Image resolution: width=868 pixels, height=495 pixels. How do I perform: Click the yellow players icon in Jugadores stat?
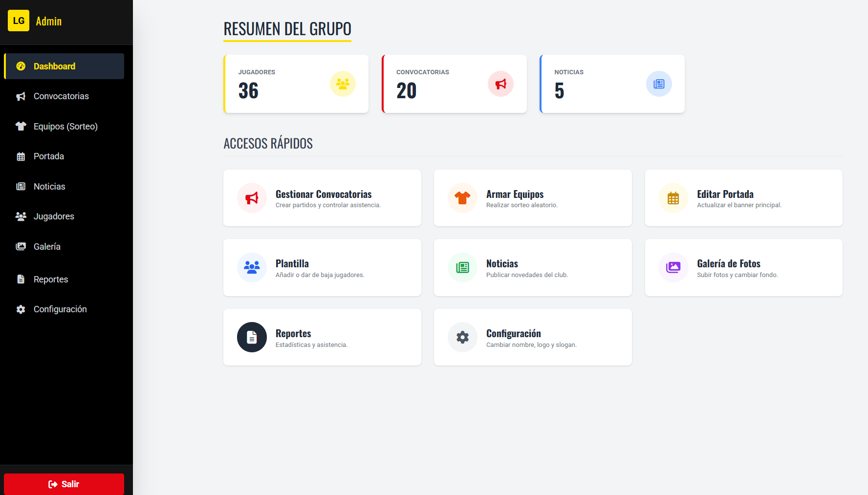[343, 84]
